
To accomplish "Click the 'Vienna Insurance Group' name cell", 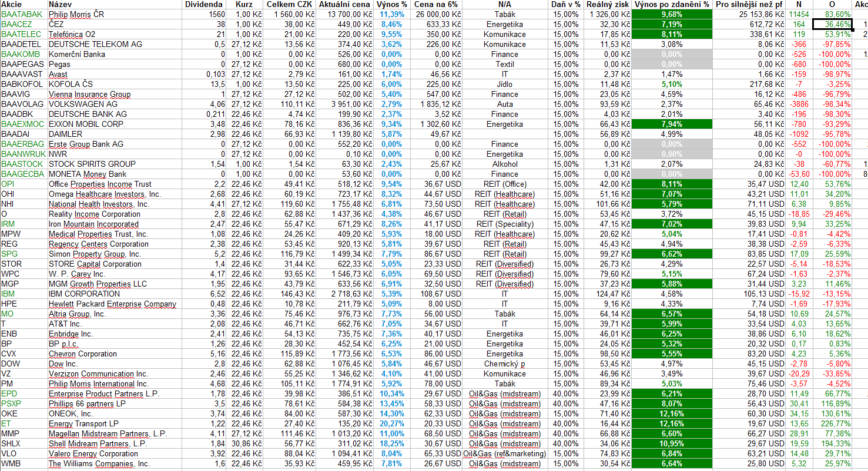I will coord(113,94).
